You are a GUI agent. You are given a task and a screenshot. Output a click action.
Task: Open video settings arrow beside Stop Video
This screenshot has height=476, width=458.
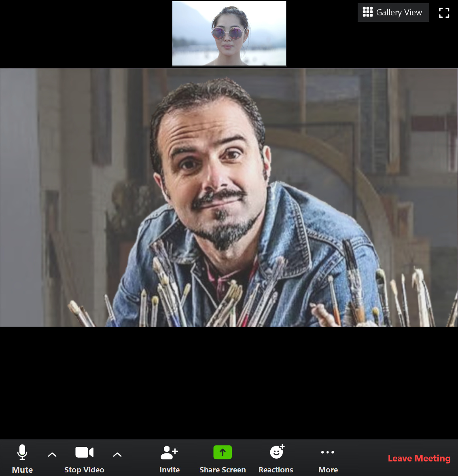pos(117,455)
